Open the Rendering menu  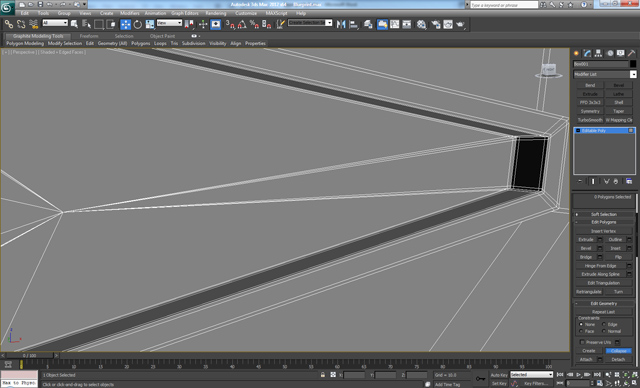click(x=216, y=13)
